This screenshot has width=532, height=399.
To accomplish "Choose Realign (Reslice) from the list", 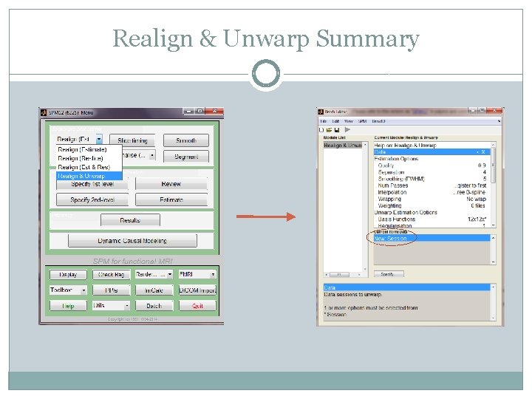I will point(89,158).
